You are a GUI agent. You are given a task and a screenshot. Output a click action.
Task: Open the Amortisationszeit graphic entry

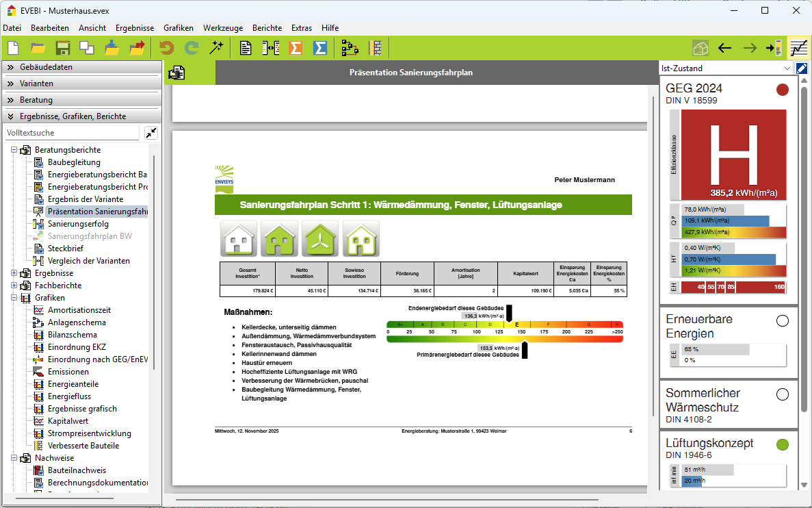pos(79,310)
